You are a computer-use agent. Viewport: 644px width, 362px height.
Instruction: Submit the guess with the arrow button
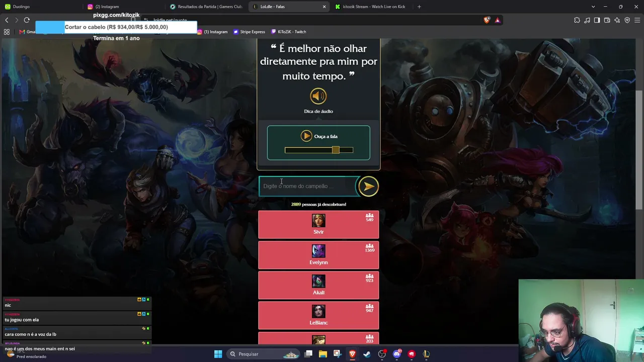click(368, 187)
